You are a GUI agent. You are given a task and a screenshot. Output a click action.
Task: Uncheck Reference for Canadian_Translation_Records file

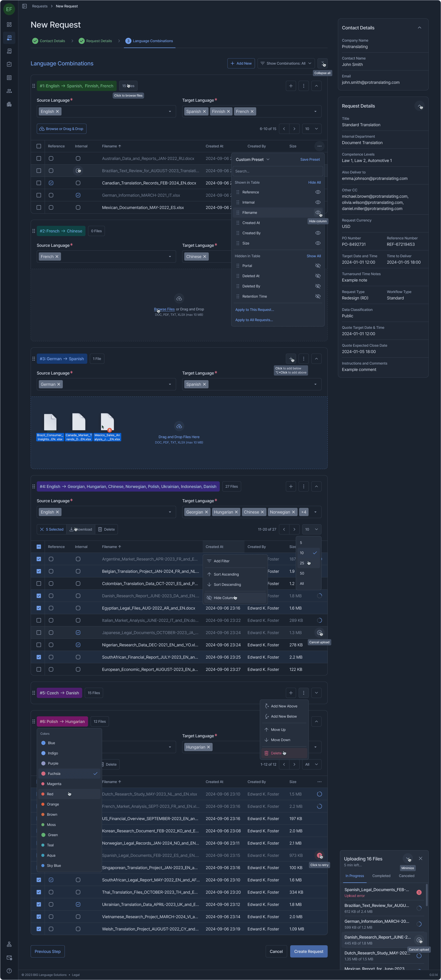[x=51, y=183]
